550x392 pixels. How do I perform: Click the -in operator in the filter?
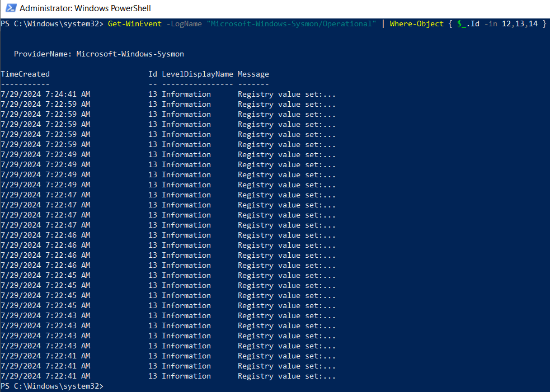[x=491, y=24]
